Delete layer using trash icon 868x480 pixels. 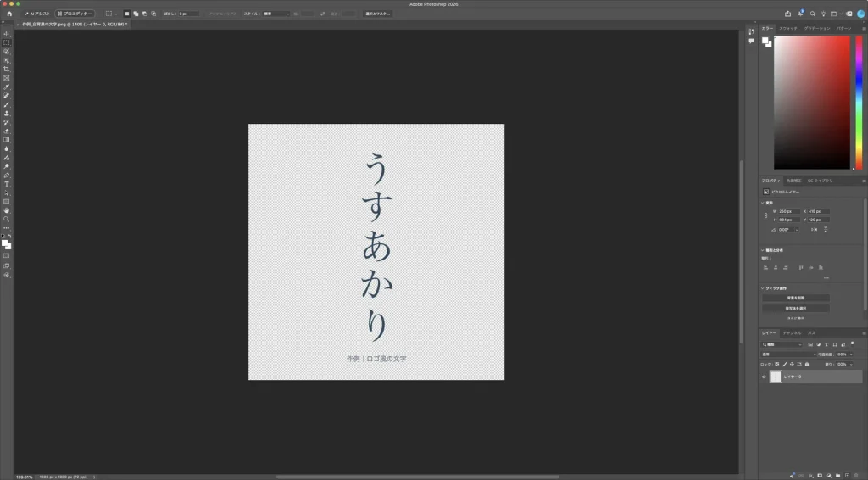[x=856, y=476]
